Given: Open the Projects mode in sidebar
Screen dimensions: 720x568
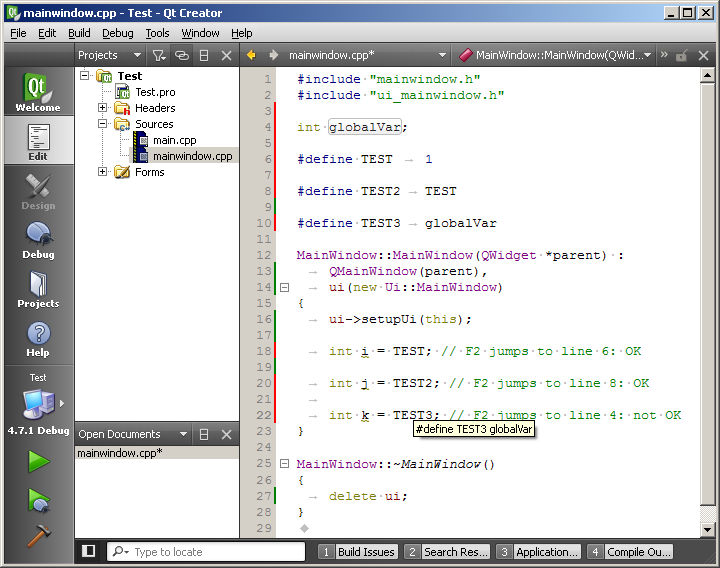Looking at the screenshot, I should click(x=38, y=289).
